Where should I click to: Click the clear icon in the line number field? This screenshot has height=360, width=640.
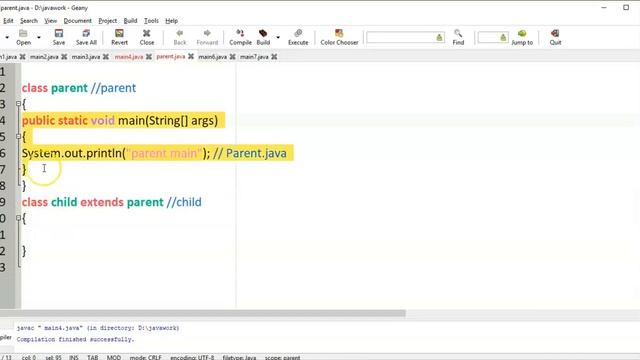(x=503, y=38)
